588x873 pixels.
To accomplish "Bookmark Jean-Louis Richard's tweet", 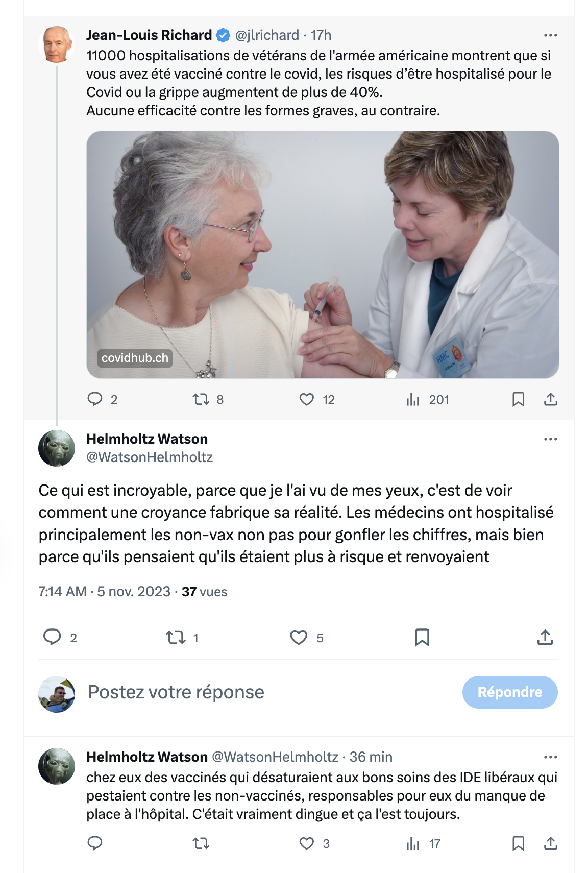I will pyautogui.click(x=518, y=399).
